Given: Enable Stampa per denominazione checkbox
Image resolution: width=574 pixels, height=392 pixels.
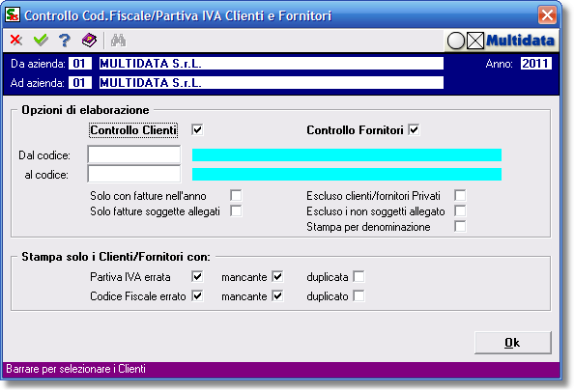Looking at the screenshot, I should click(x=460, y=226).
